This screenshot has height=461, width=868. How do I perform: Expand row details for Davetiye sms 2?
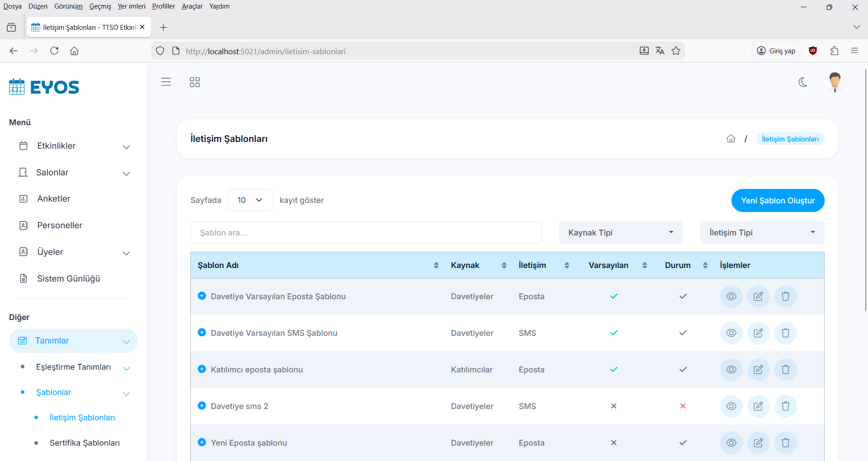[202, 406]
